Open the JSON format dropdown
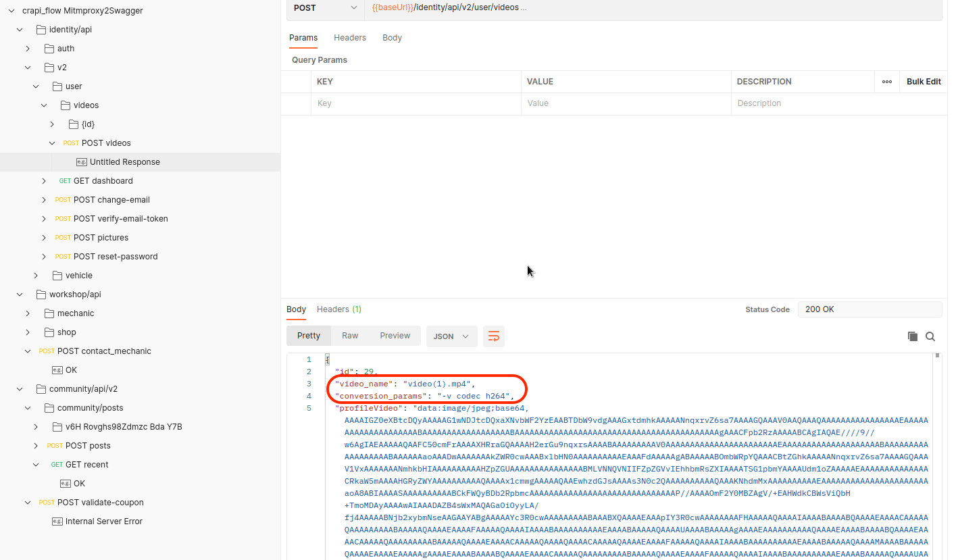 [x=451, y=336]
